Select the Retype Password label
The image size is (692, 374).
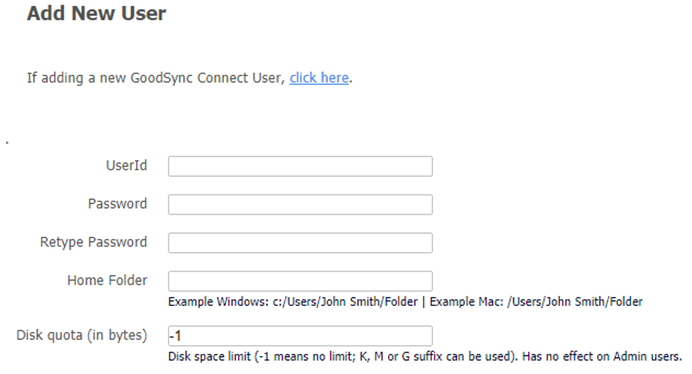pyautogui.click(x=94, y=242)
